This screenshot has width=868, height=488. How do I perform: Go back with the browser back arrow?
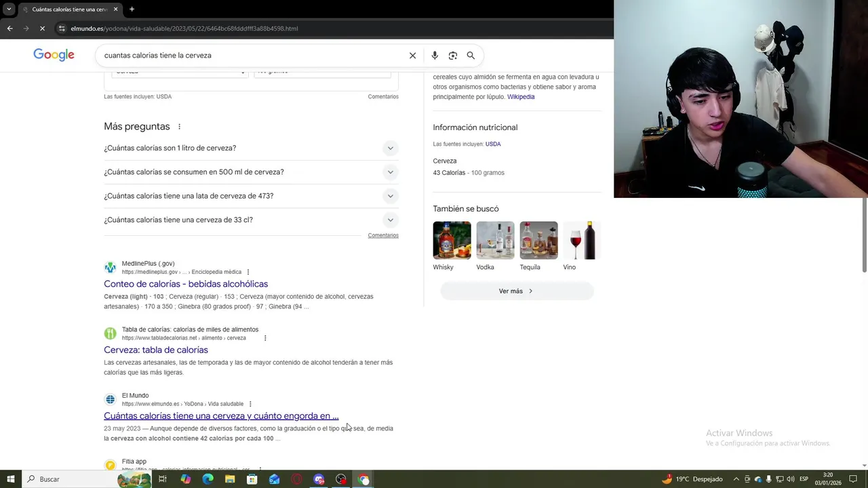pos(9,28)
